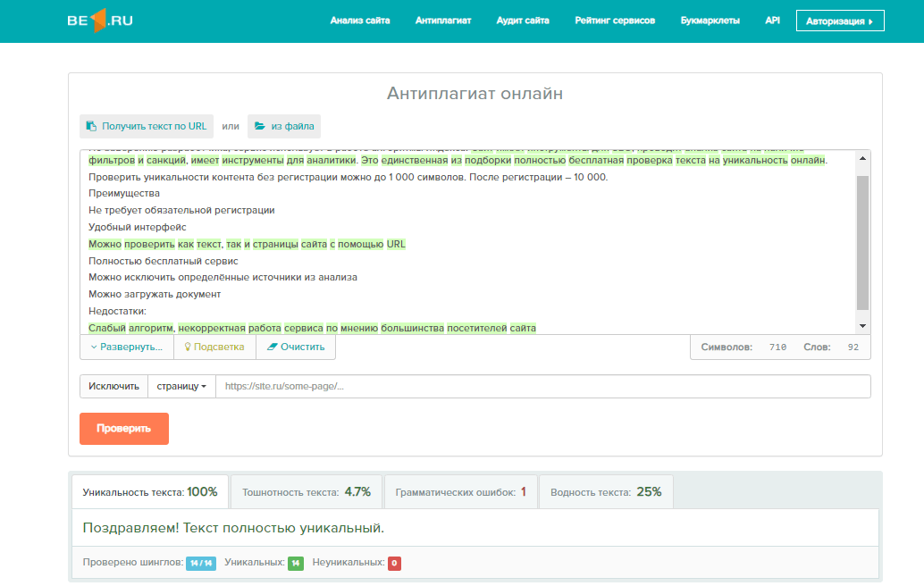Click the orange Проверить button
The height and width of the screenshot is (586, 924).
coord(123,428)
